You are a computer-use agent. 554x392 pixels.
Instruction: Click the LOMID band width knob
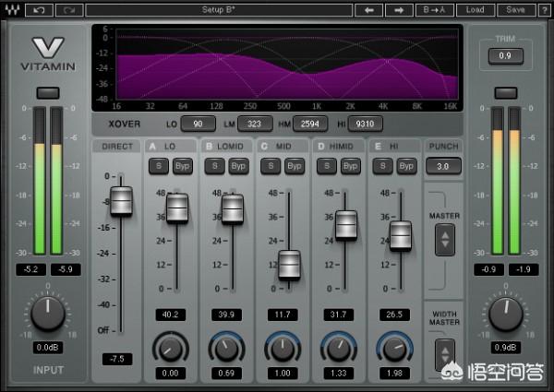click(x=226, y=349)
